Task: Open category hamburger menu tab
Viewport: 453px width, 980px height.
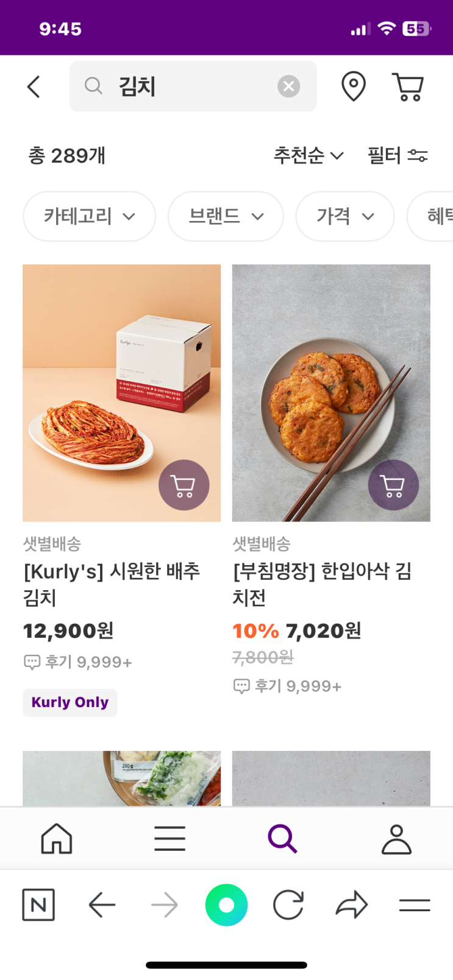Action: [169, 839]
